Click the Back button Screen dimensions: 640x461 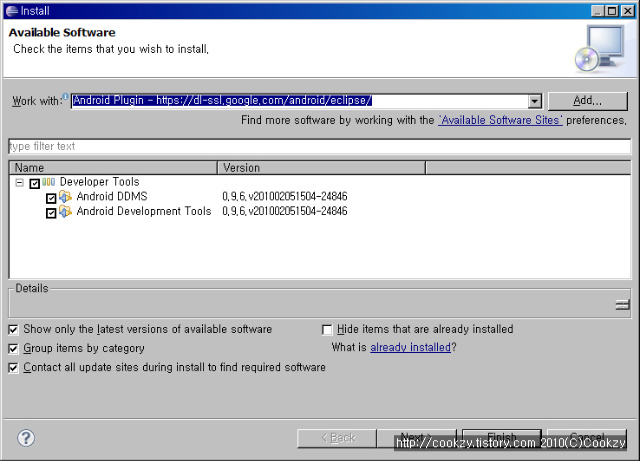[337, 438]
